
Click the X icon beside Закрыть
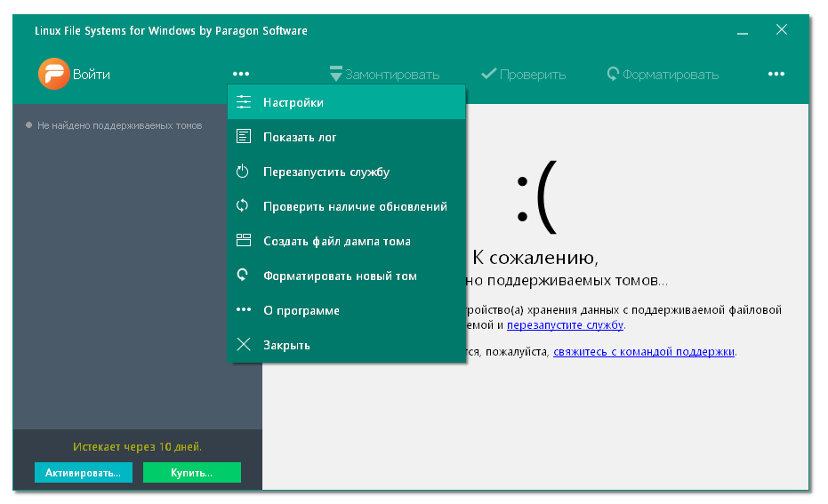point(244,344)
